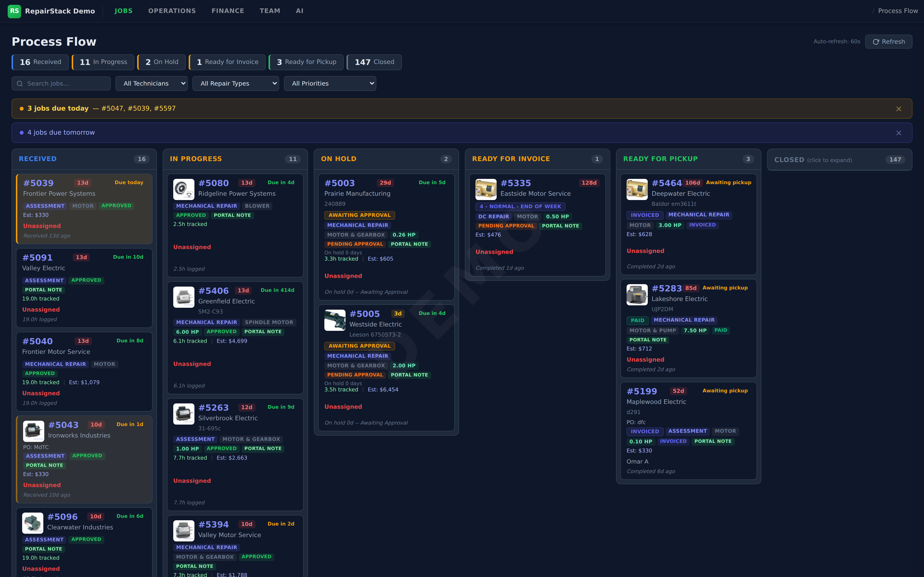Open the All Technicians dropdown
This screenshot has height=577, width=924.
click(152, 84)
